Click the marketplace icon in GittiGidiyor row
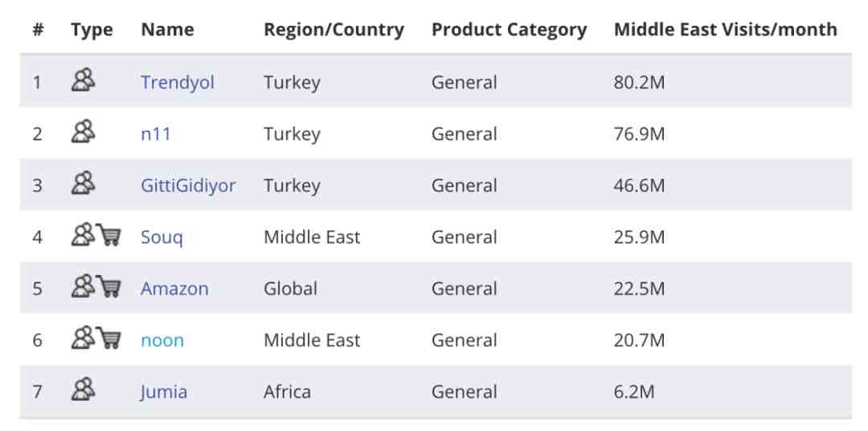 click(x=83, y=183)
